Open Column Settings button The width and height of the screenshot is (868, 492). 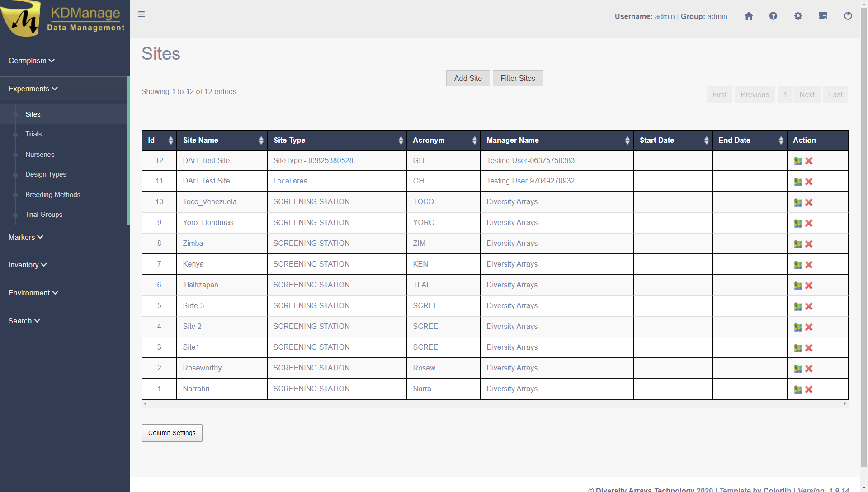pos(172,433)
